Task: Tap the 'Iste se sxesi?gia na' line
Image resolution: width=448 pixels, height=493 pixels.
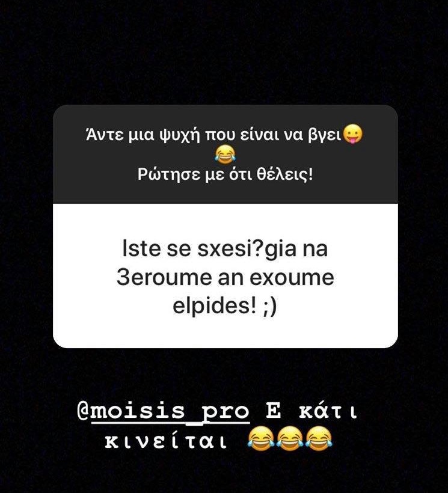Action: click(x=225, y=249)
